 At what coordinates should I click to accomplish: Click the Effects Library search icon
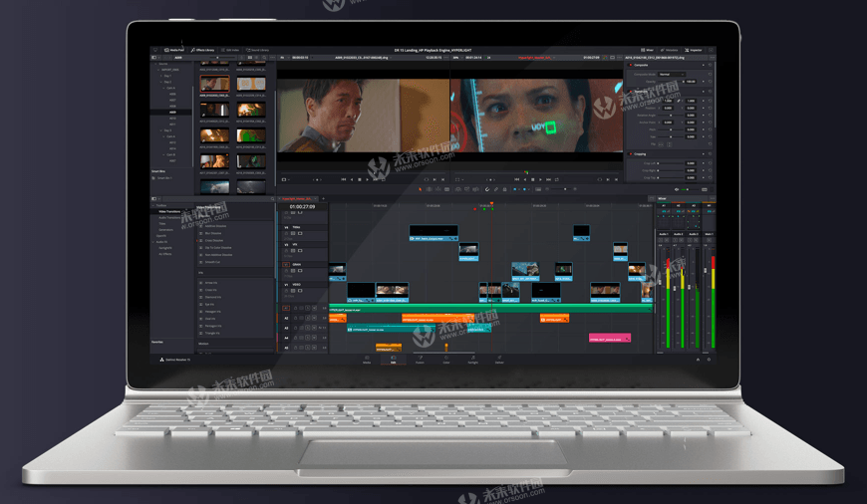pos(272,199)
